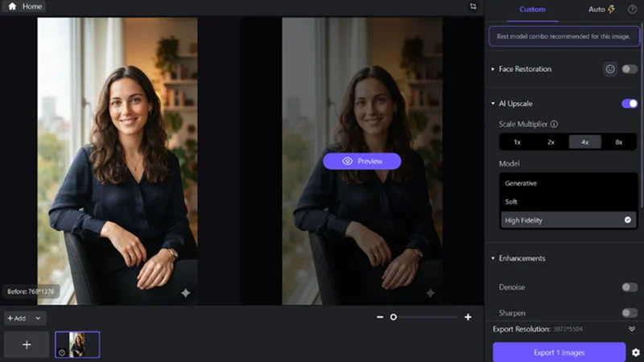This screenshot has width=644, height=362.
Task: Select 2x scale multiplier
Action: click(551, 142)
